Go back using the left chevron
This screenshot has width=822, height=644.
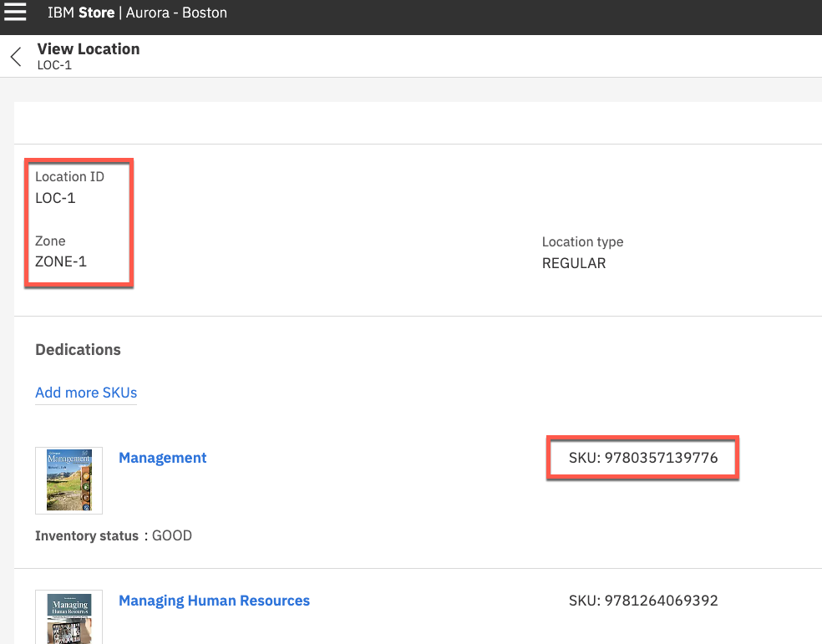click(x=16, y=57)
